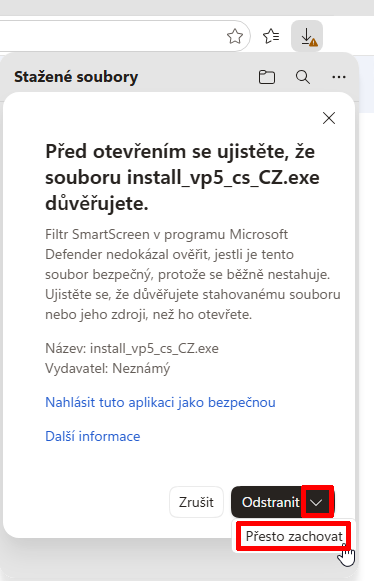This screenshot has width=374, height=581.
Task: Click the Název: install_vp5_cs_CZ.exe line
Action: [x=132, y=348]
